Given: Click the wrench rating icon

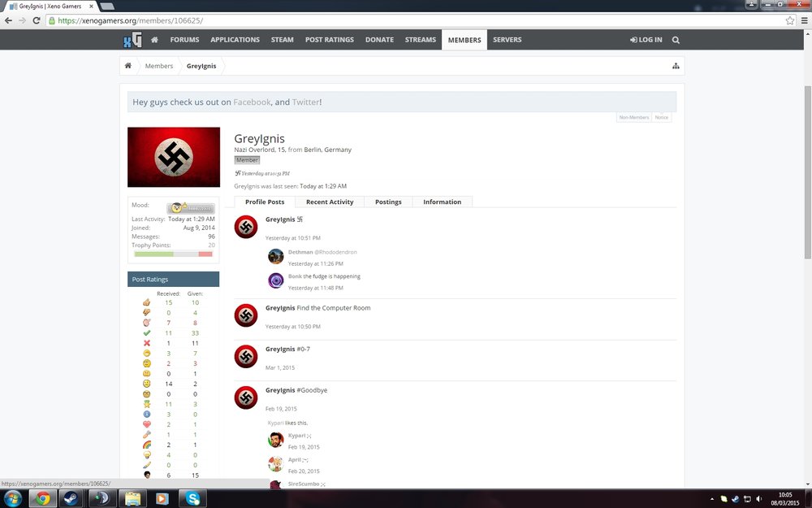Looking at the screenshot, I should pyautogui.click(x=146, y=434).
